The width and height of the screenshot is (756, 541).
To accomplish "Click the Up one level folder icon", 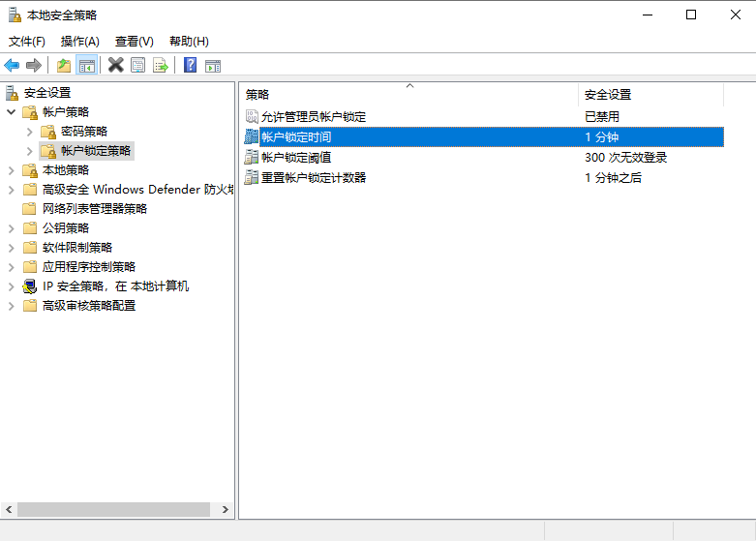I will pos(64,65).
